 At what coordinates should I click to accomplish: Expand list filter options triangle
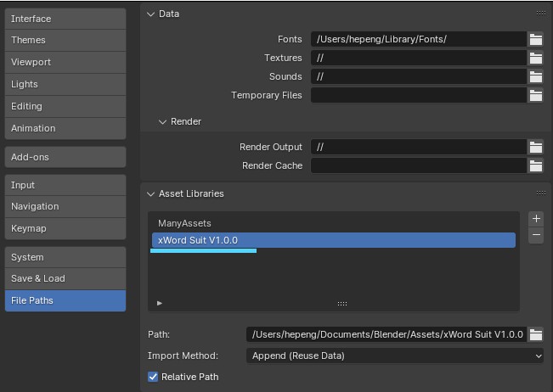click(160, 303)
